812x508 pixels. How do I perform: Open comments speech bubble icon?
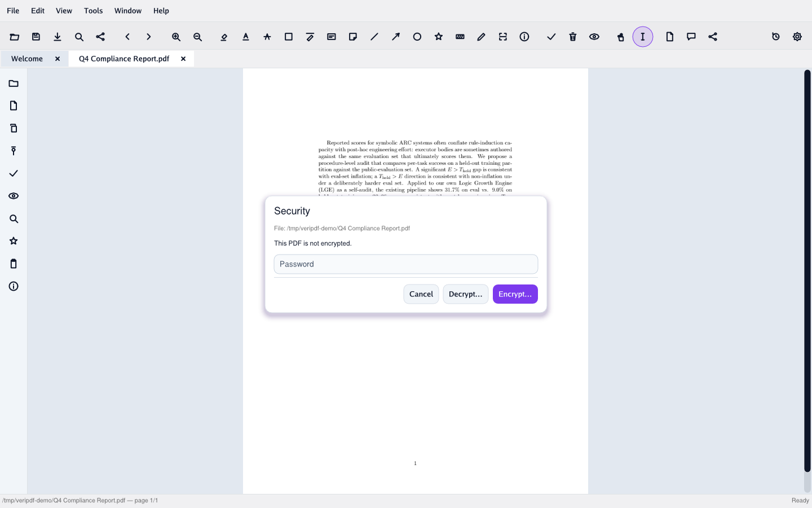691,37
